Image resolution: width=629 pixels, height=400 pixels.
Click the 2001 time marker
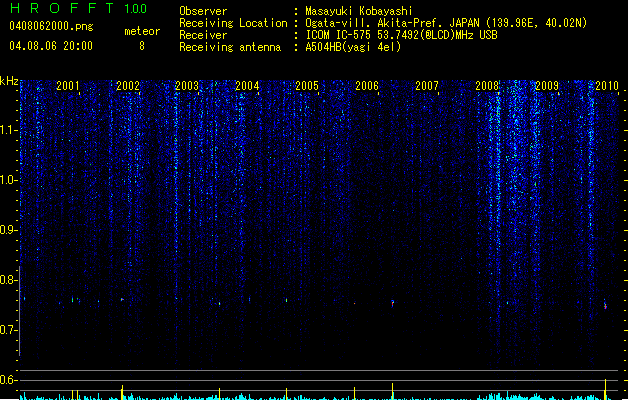(68, 85)
